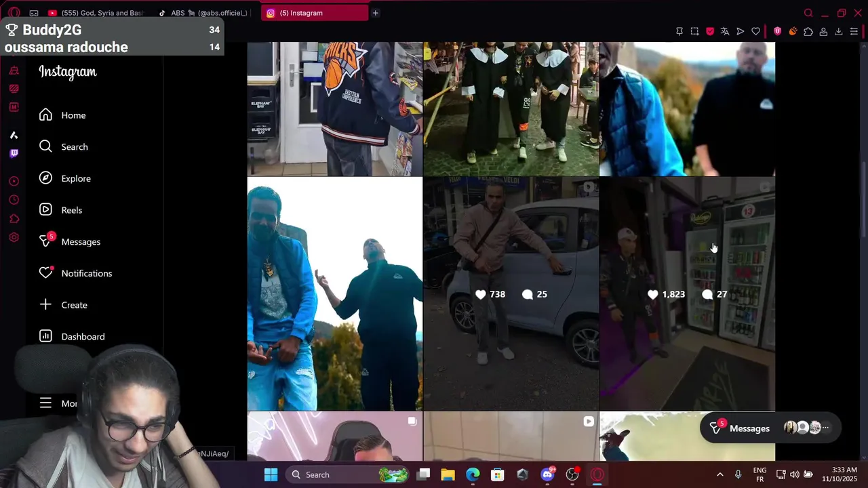The height and width of the screenshot is (488, 868).
Task: Open the Player icon in sidebar
Action: [14, 181]
